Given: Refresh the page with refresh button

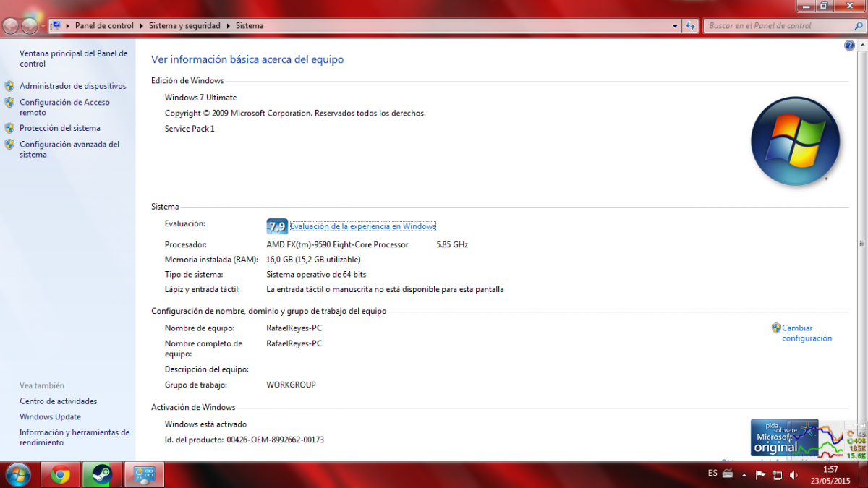Looking at the screenshot, I should 691,25.
